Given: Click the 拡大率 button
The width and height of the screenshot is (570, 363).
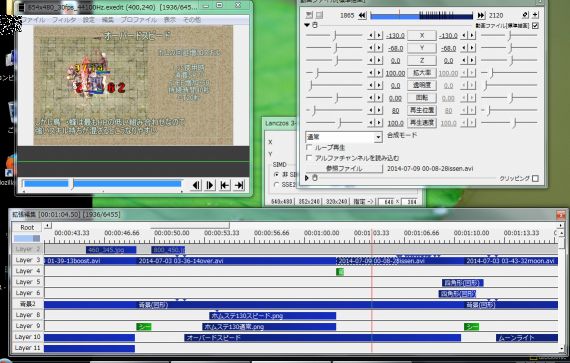Looking at the screenshot, I should point(422,73).
